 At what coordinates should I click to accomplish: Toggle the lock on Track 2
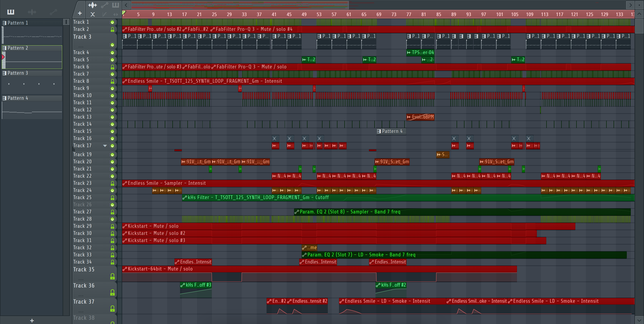click(112, 30)
